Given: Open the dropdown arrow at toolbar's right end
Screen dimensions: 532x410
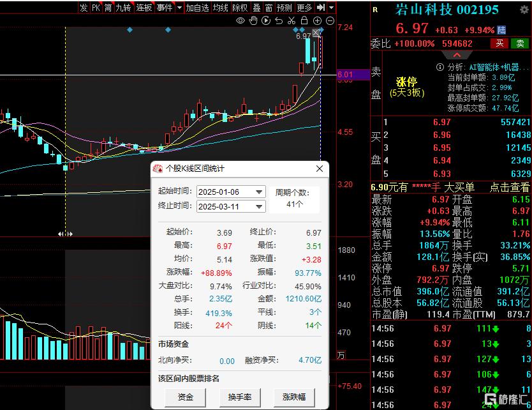Looking at the screenshot, I should pos(332,7).
